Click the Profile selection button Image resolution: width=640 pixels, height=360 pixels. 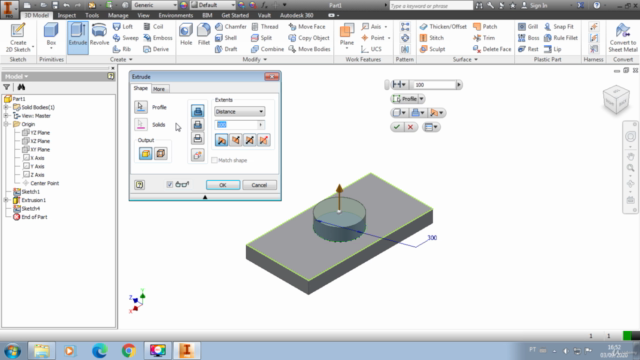pyautogui.click(x=141, y=107)
